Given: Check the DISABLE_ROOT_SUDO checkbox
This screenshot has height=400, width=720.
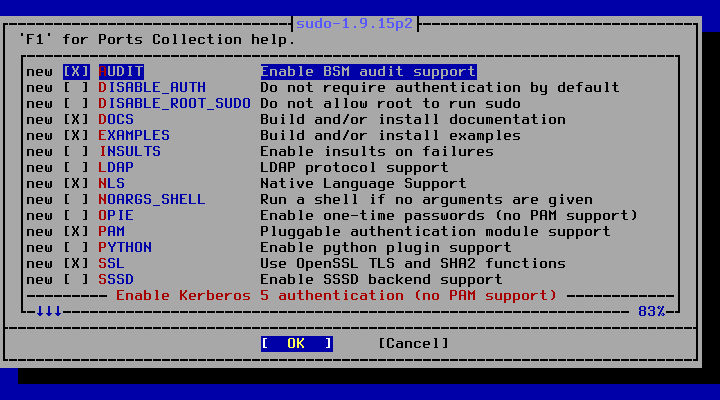Looking at the screenshot, I should click(76, 104).
